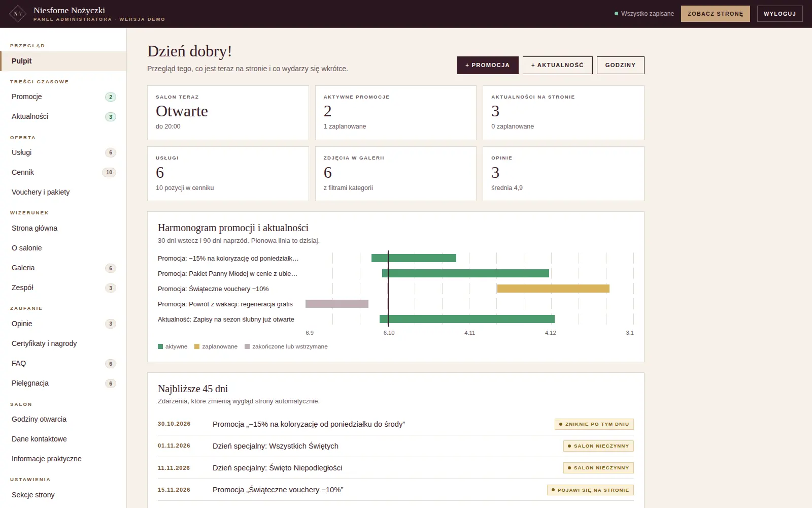The image size is (812, 508).
Task: Open Informacje praktyczne
Action: [x=63, y=459]
